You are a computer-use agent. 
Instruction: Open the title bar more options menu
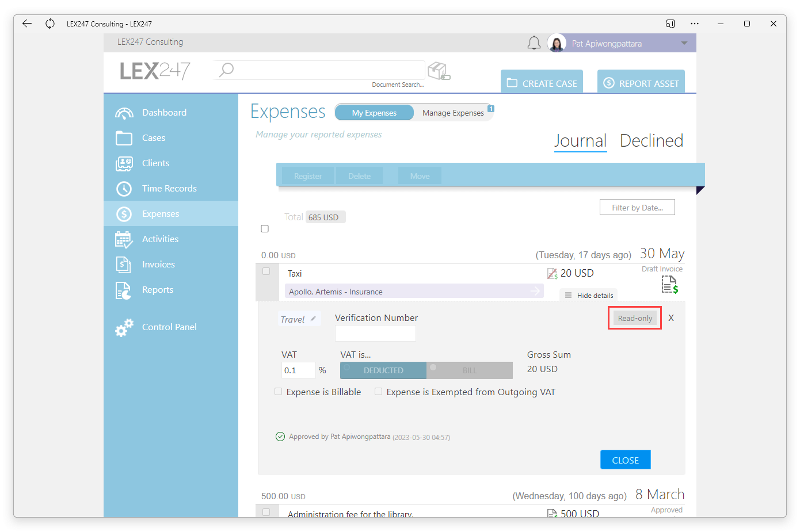[695, 24]
